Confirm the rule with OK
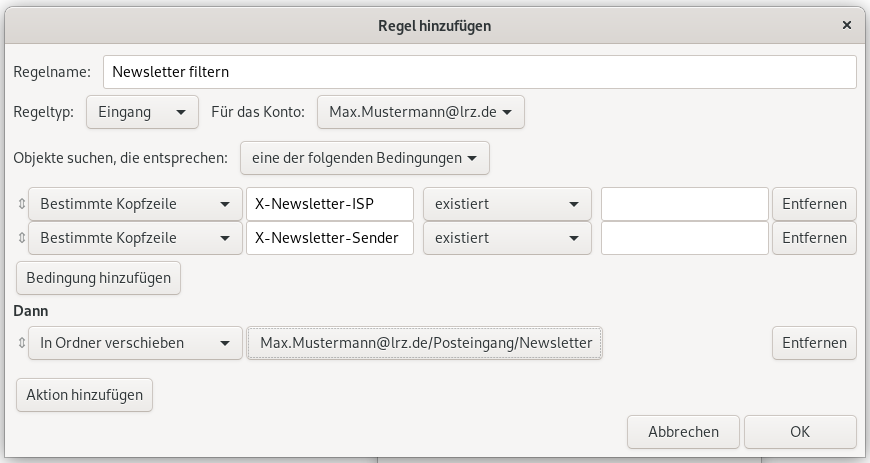The image size is (870, 463). 800,432
